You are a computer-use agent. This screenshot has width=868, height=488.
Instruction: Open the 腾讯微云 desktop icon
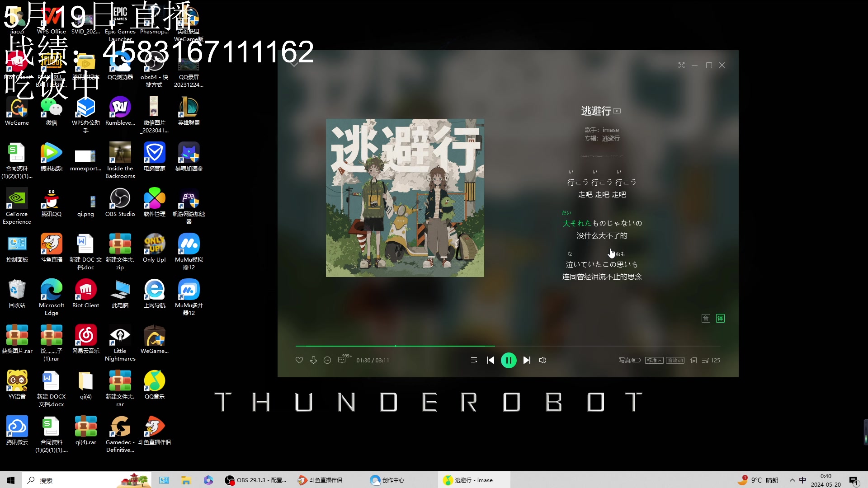click(x=17, y=431)
